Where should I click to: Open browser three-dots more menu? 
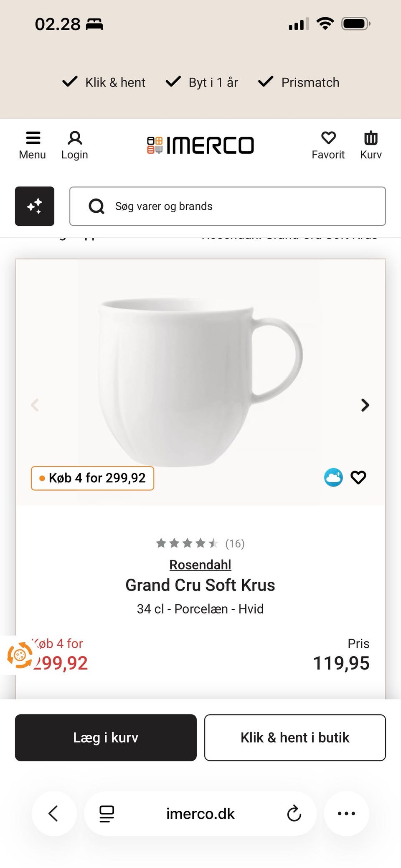tap(346, 813)
